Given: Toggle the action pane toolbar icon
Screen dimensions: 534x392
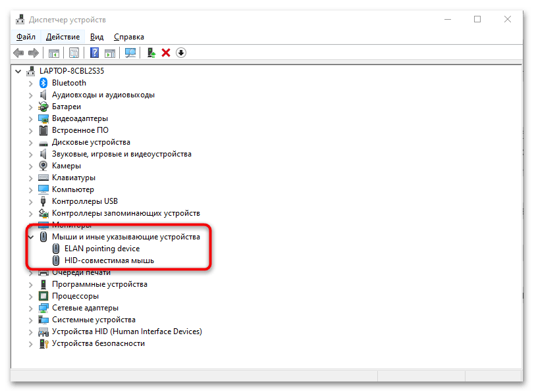Looking at the screenshot, I should pos(110,53).
